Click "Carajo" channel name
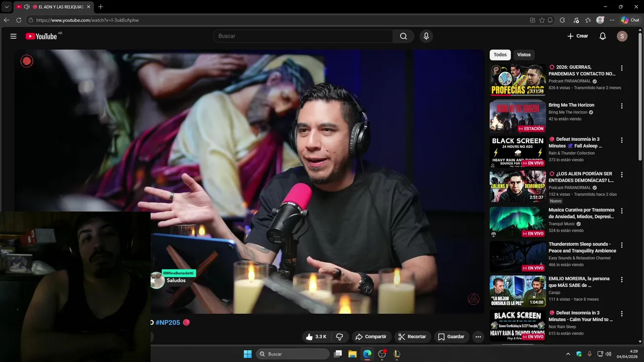This screenshot has width=644, height=362. 554,292
